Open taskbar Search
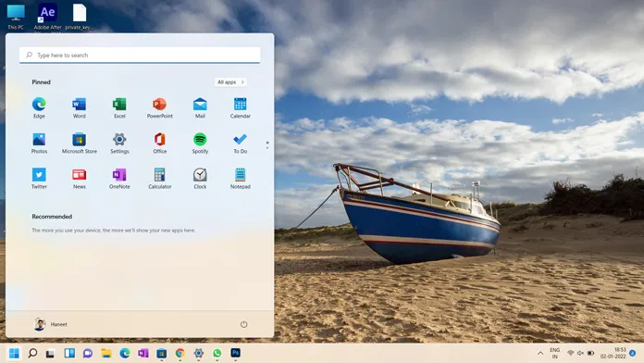This screenshot has height=363, width=644. pyautogui.click(x=32, y=353)
